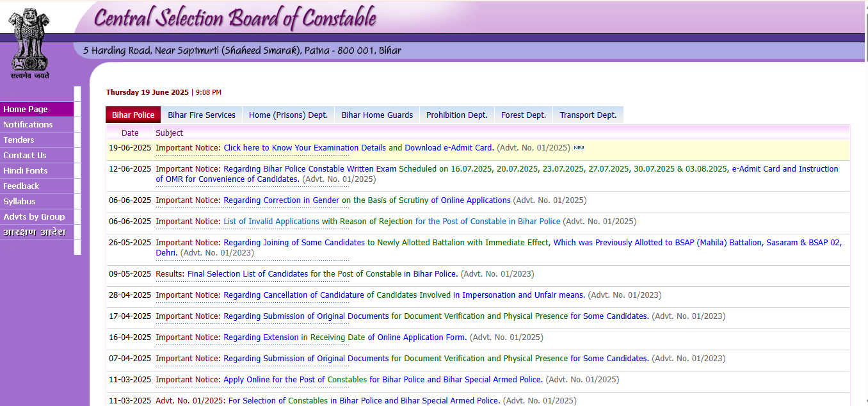
Task: Open the 'Final Selection List of Candidates' link
Action: [248, 274]
